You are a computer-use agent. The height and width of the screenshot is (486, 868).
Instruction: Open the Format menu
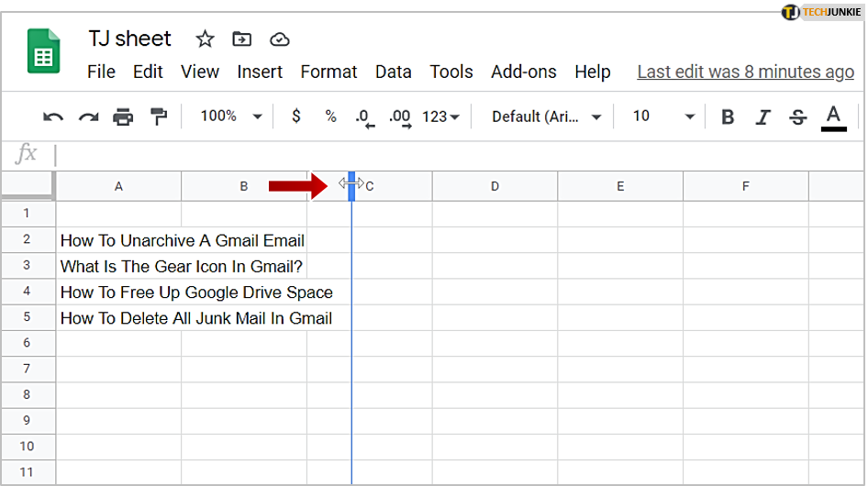tap(328, 72)
